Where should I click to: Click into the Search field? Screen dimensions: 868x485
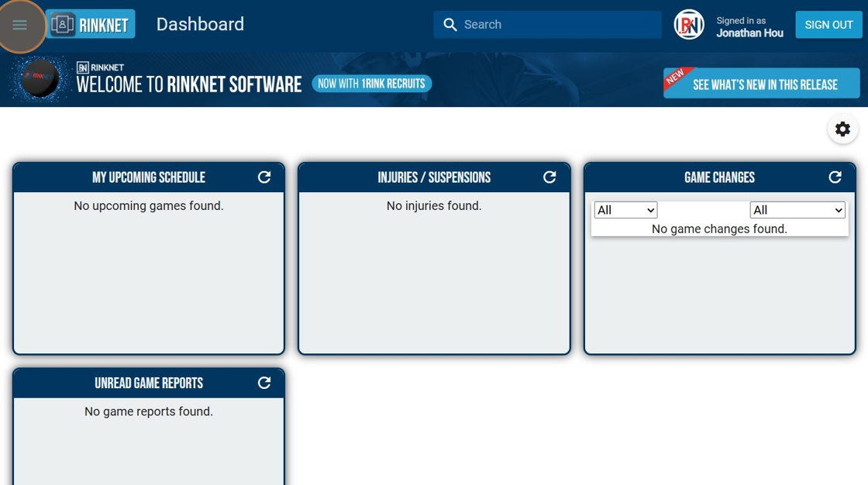click(547, 24)
